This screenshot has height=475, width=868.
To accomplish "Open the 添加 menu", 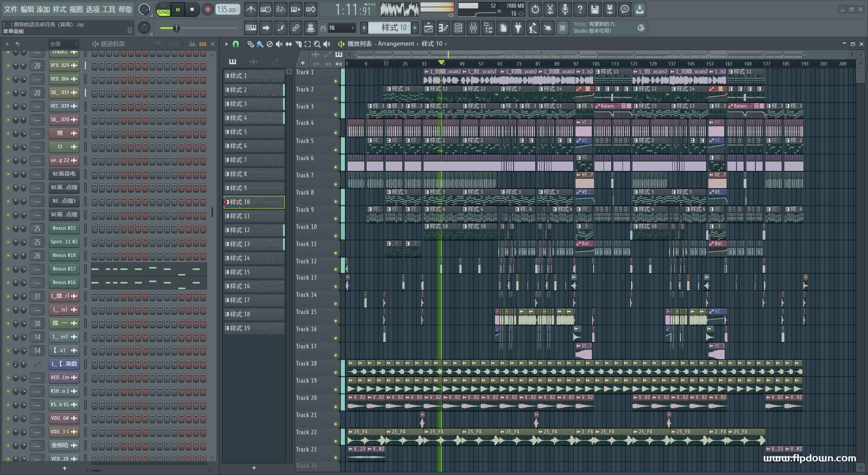I will point(43,9).
